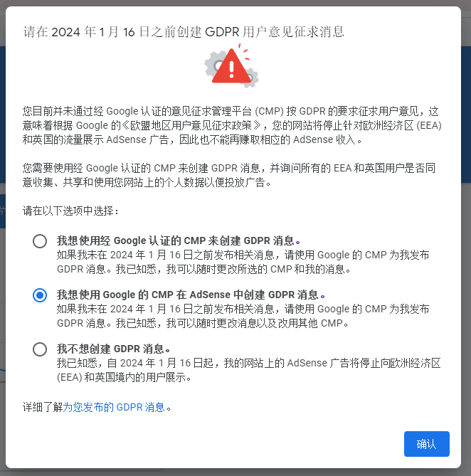Click the dimmed blue background left of dialog
Image resolution: width=471 pixels, height=476 pixels.
(x=2, y=114)
